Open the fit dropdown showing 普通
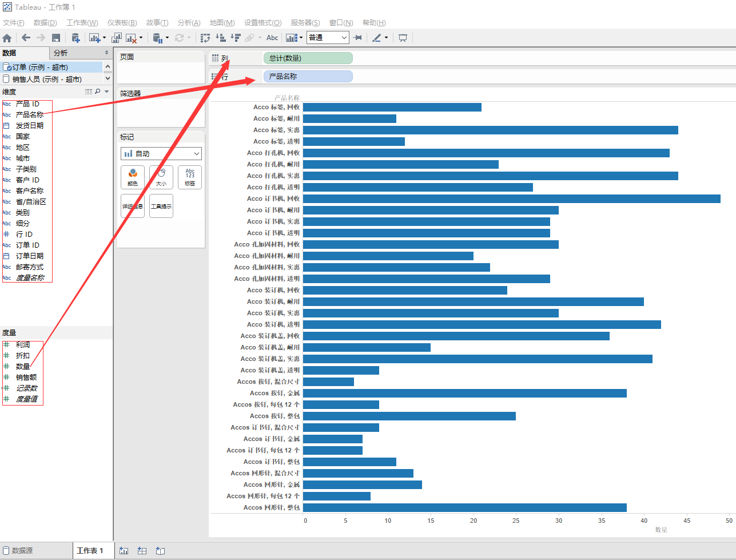The height and width of the screenshot is (560, 736). (328, 38)
